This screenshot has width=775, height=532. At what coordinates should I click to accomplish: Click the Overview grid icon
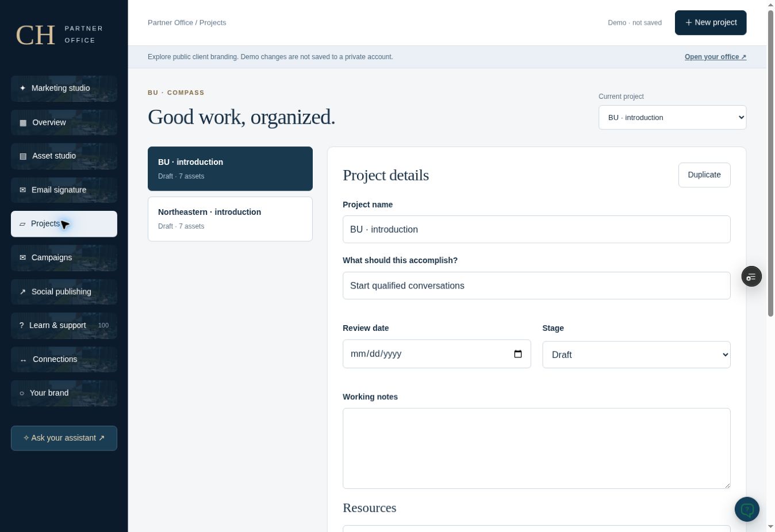pyautogui.click(x=23, y=122)
